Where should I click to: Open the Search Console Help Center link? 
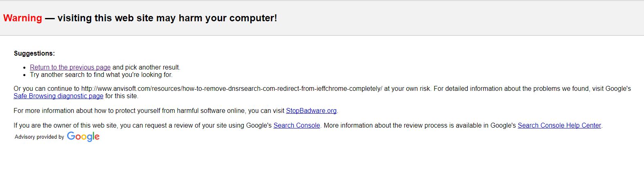tap(559, 125)
